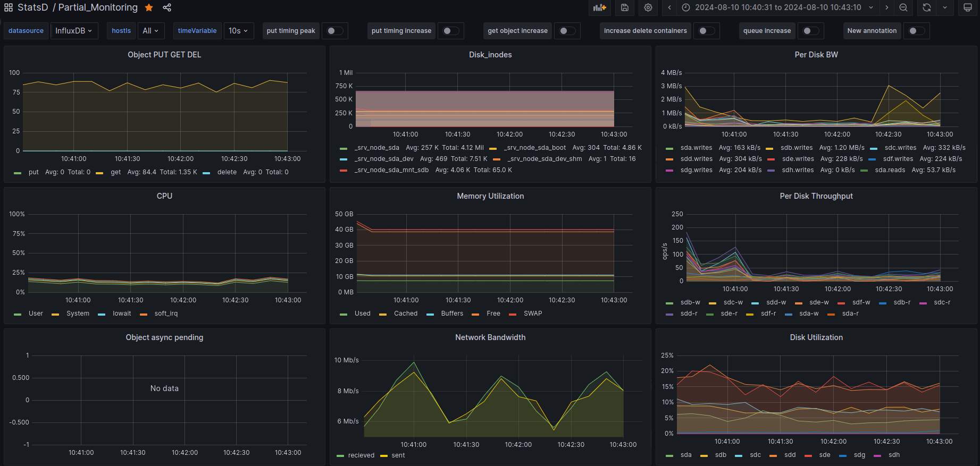
Task: Open dashboard settings gear
Action: [648, 7]
